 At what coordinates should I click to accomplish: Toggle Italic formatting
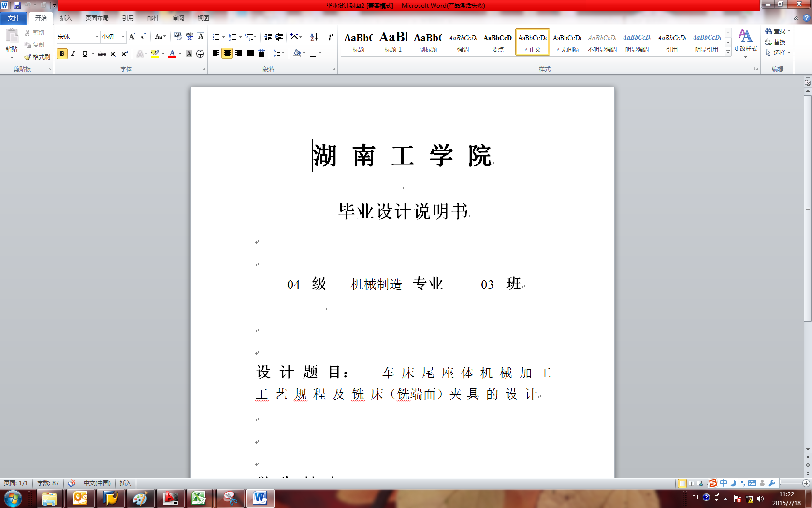click(73, 54)
